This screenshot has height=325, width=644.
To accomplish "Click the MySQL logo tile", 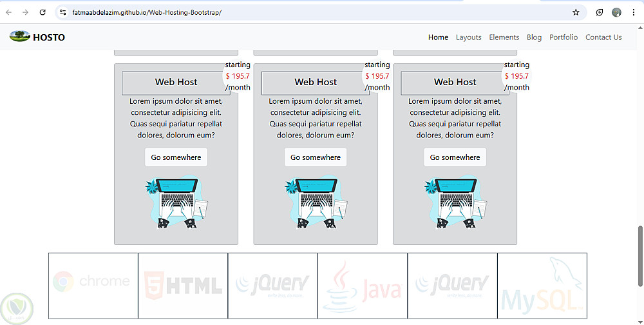I will coord(542,286).
